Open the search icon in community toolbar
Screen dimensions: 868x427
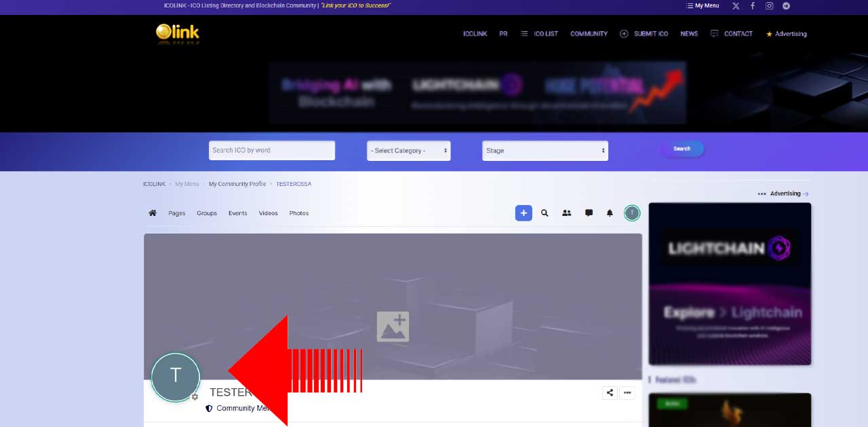point(545,212)
